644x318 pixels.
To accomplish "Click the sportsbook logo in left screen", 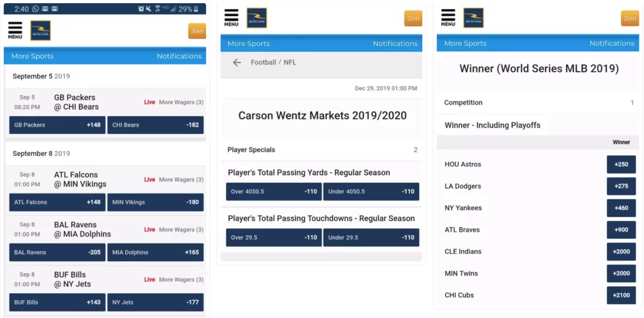I will click(40, 30).
